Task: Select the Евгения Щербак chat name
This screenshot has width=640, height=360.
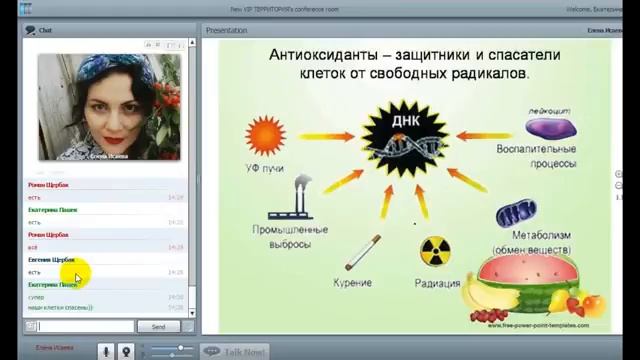Action: click(51, 260)
